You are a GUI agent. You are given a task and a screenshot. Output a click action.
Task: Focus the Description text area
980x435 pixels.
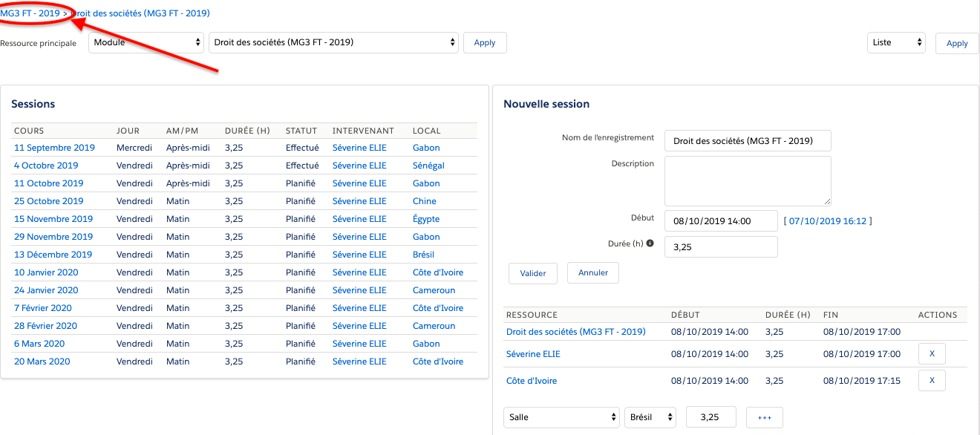pos(748,180)
